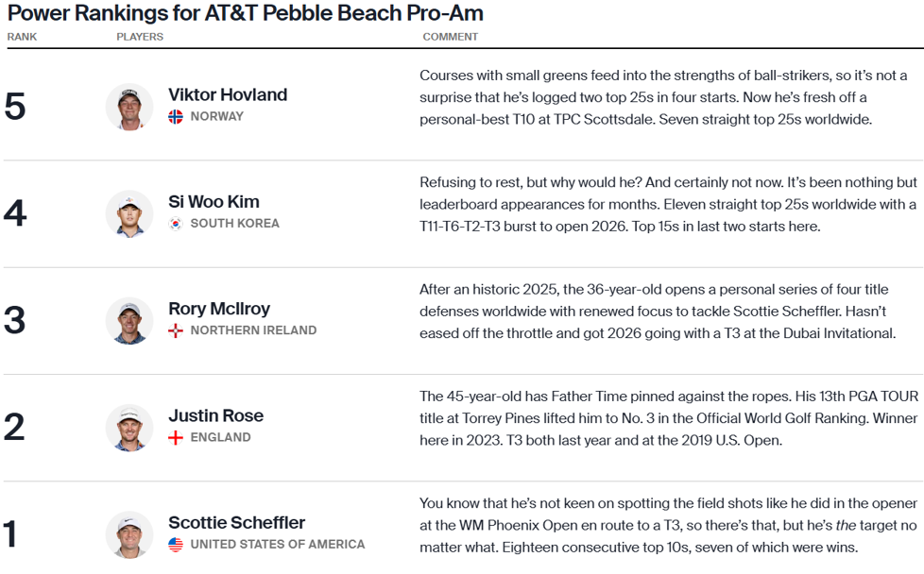Image resolution: width=924 pixels, height=574 pixels.
Task: Open Justin Rose player profile link
Action: (215, 415)
